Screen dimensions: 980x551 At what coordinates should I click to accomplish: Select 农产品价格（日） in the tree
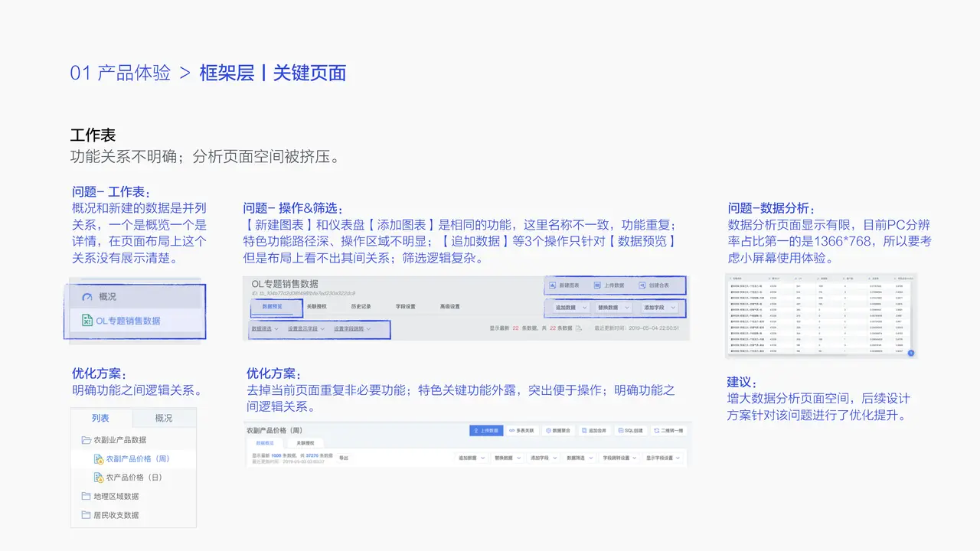tap(133, 478)
